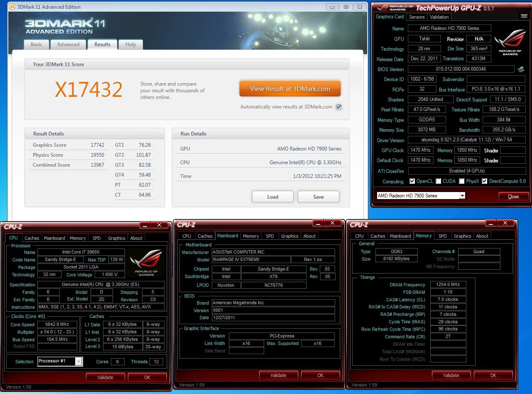Toggle the CUDA checkbox in GPU-Z
The image size is (532, 394).
click(x=439, y=181)
